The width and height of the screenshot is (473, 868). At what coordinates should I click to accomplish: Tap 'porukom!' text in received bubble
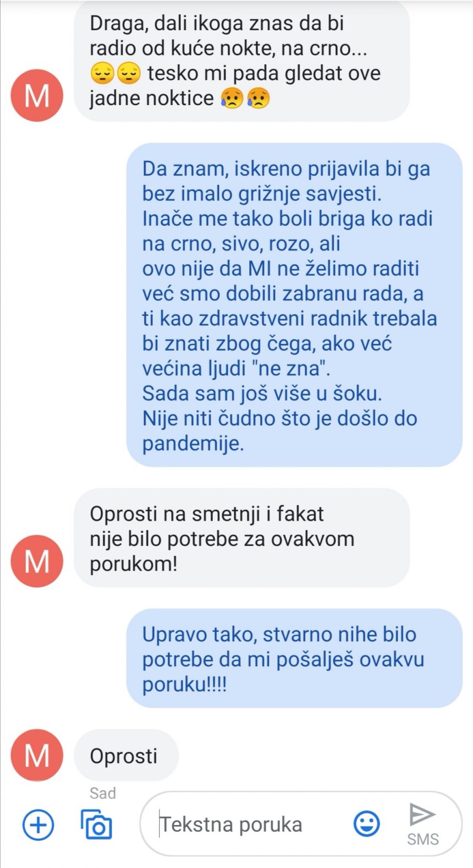(x=134, y=564)
